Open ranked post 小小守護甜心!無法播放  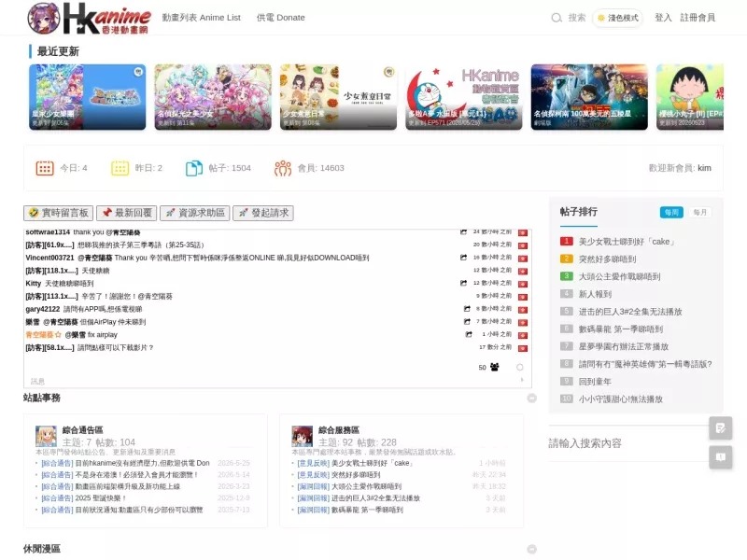click(621, 399)
